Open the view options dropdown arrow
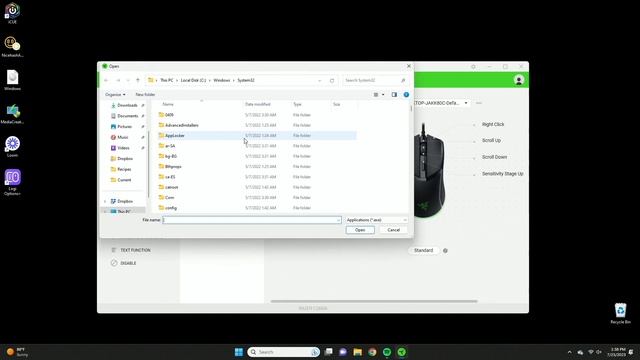 pyautogui.click(x=383, y=95)
